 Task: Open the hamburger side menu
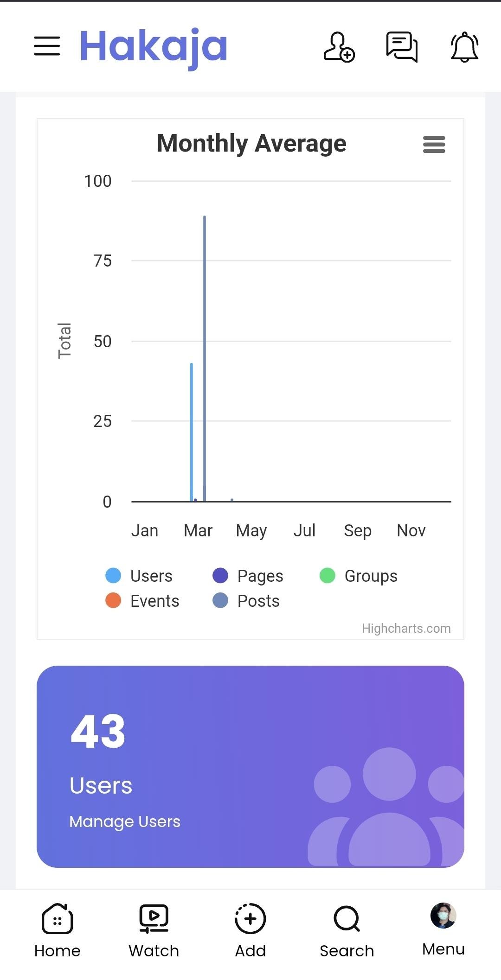(47, 46)
